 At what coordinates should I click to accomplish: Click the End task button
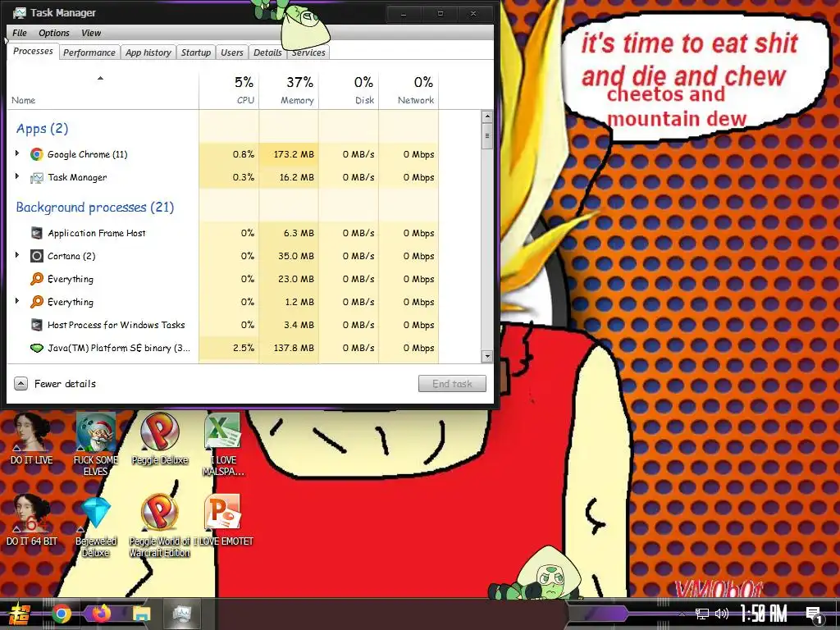(452, 384)
